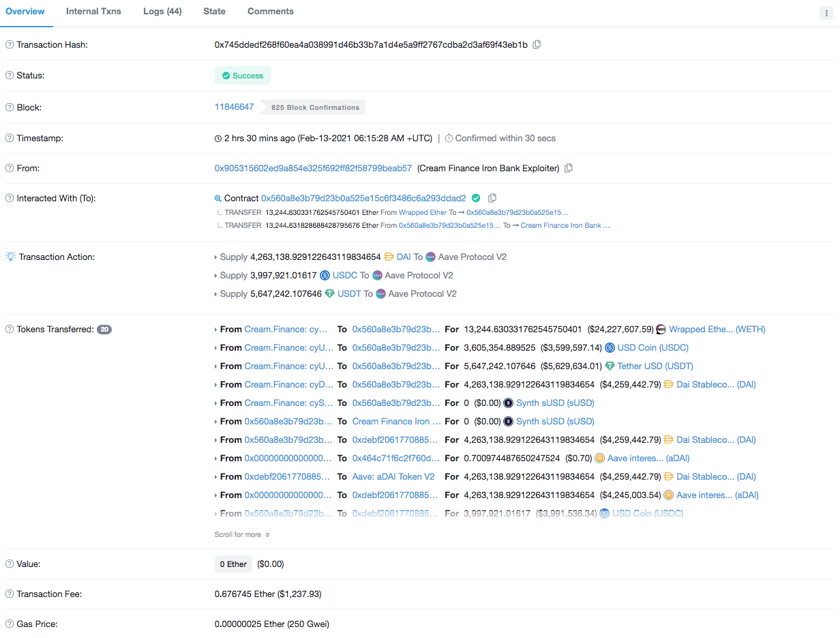This screenshot has height=638, width=840.
Task: Click the 20 count badge beside Tokens Transferred
Action: pyautogui.click(x=104, y=330)
